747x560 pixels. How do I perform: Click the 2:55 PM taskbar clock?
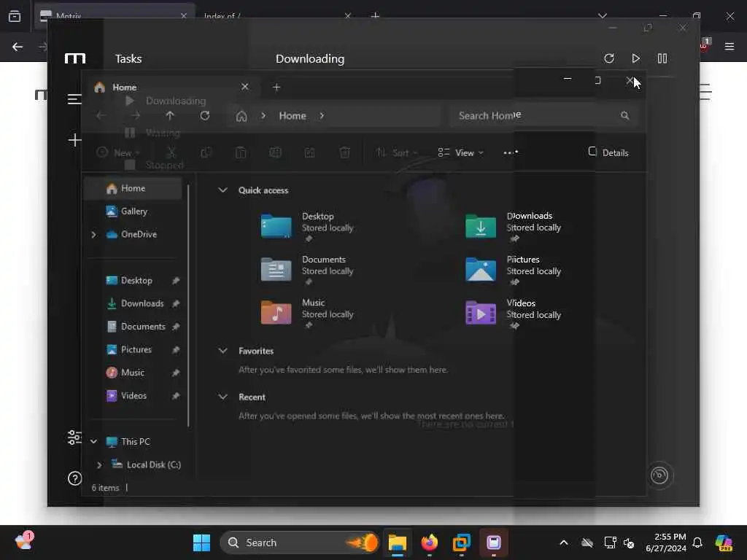(670, 537)
